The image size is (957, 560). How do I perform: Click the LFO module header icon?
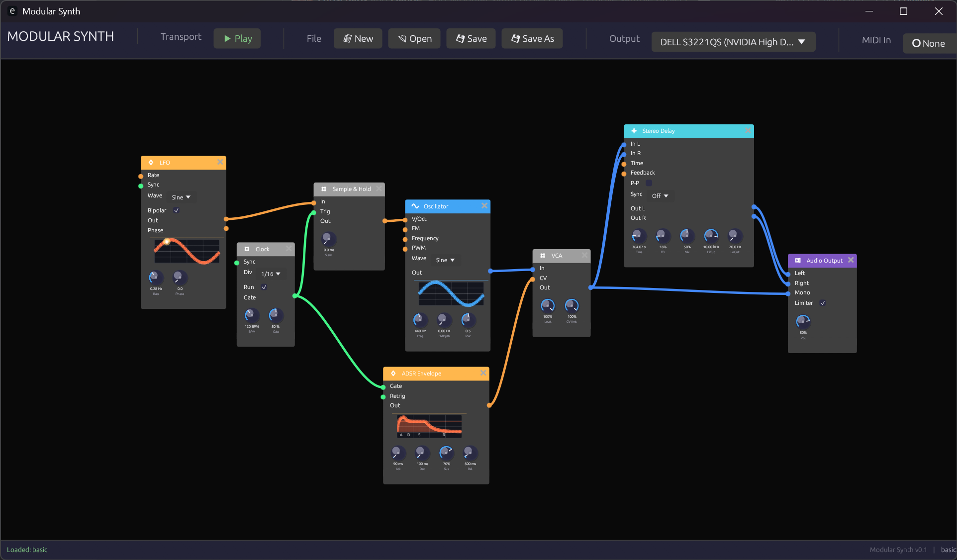point(151,163)
